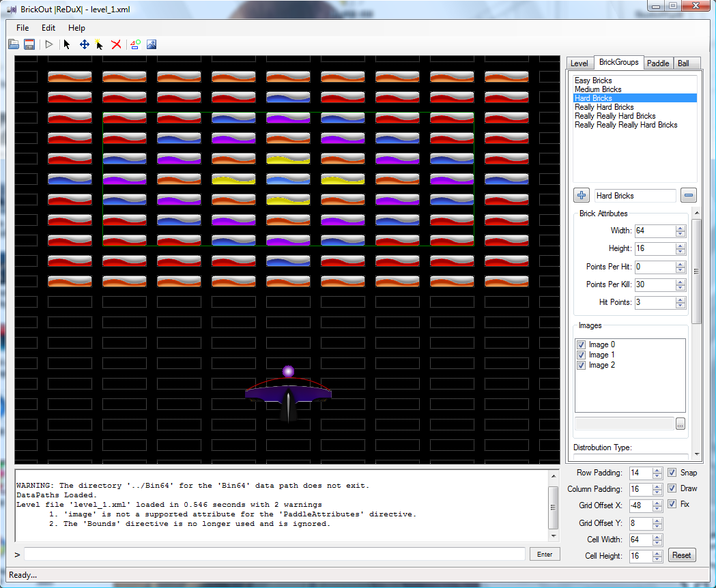
Task: Switch to the BrickGroups tab
Action: click(619, 62)
